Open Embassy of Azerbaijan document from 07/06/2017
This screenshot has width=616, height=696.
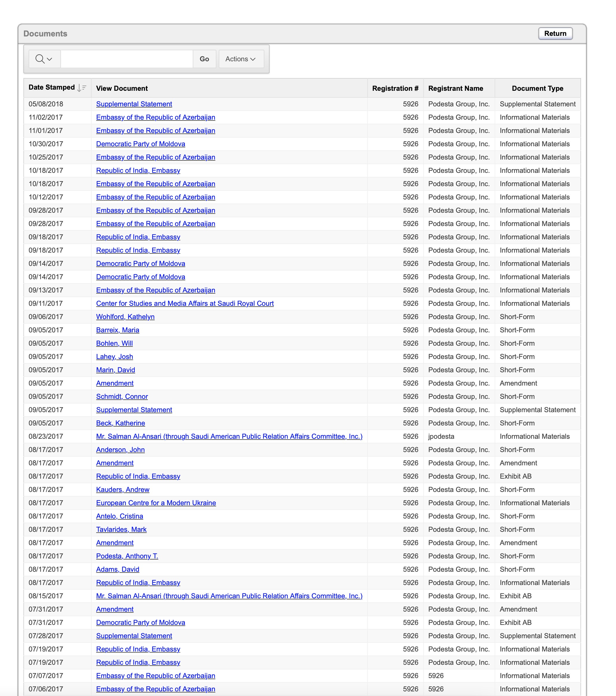155,688
